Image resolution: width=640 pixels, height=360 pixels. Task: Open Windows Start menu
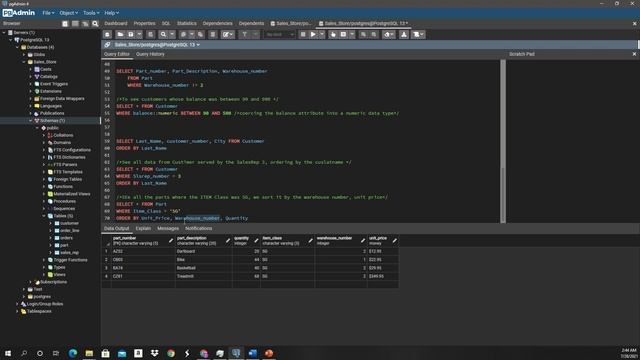point(8,353)
